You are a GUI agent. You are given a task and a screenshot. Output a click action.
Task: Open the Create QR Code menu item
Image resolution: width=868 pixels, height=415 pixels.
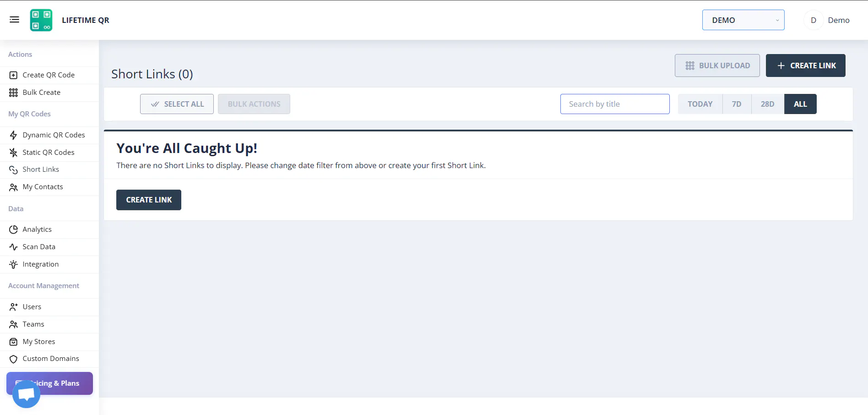pyautogui.click(x=49, y=75)
